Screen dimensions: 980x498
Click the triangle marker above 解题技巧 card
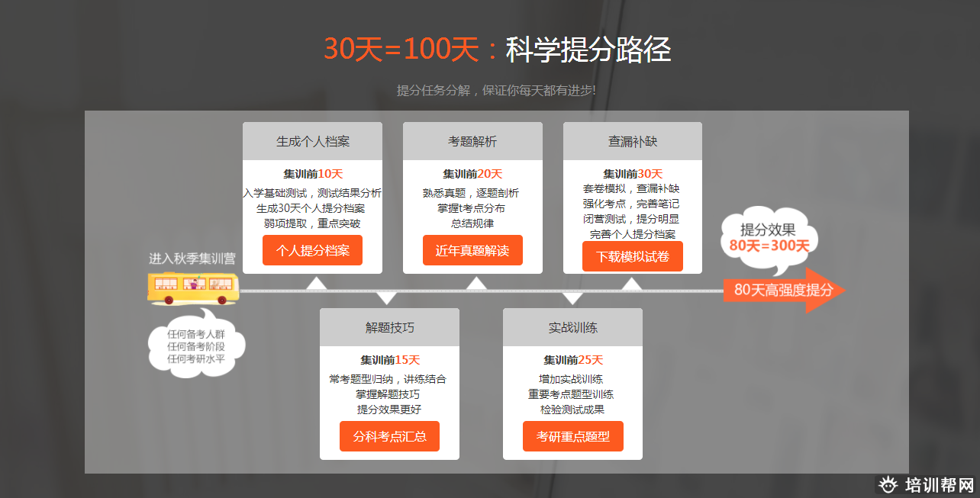pyautogui.click(x=387, y=297)
